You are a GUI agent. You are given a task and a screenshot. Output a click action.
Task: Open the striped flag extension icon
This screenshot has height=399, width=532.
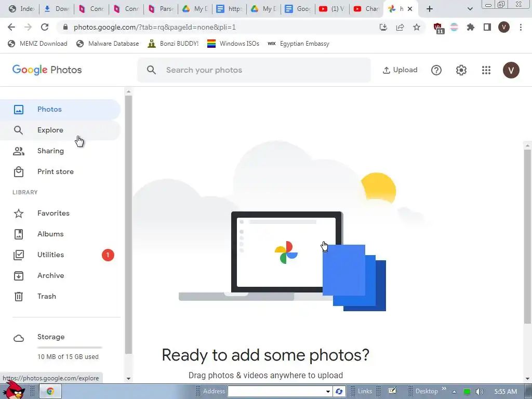[454, 27]
